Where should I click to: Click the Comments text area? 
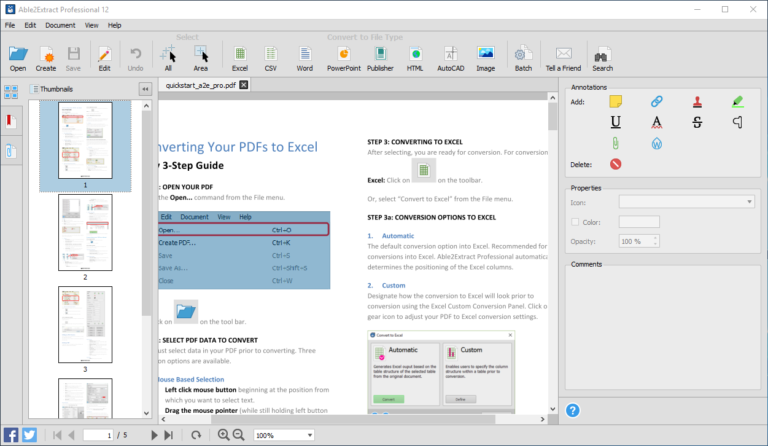click(663, 327)
